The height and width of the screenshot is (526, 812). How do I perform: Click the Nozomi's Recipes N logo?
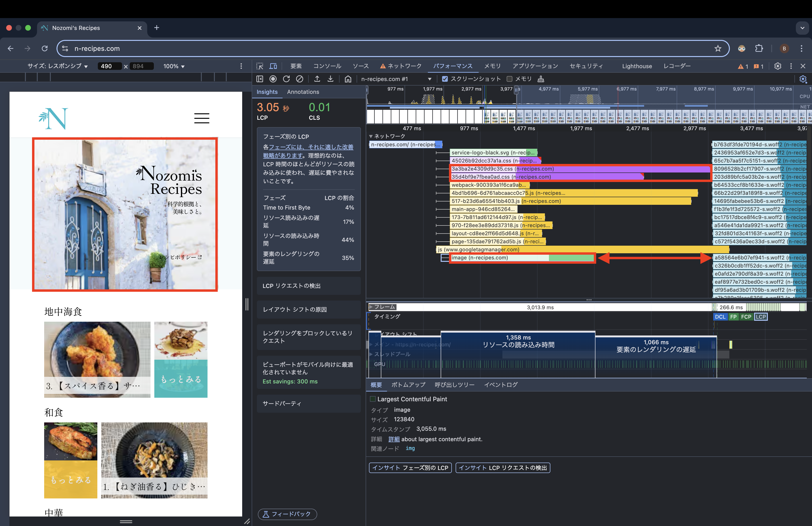[53, 119]
